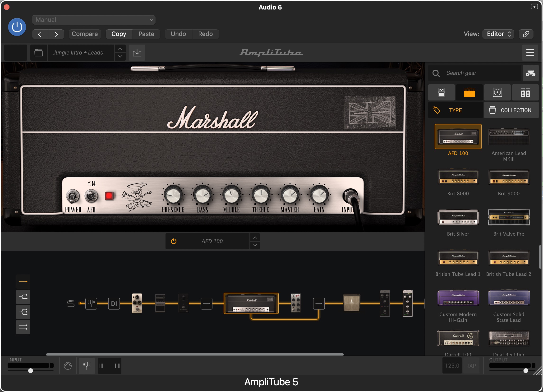
Task: Click the Undo button
Action: pyautogui.click(x=178, y=34)
